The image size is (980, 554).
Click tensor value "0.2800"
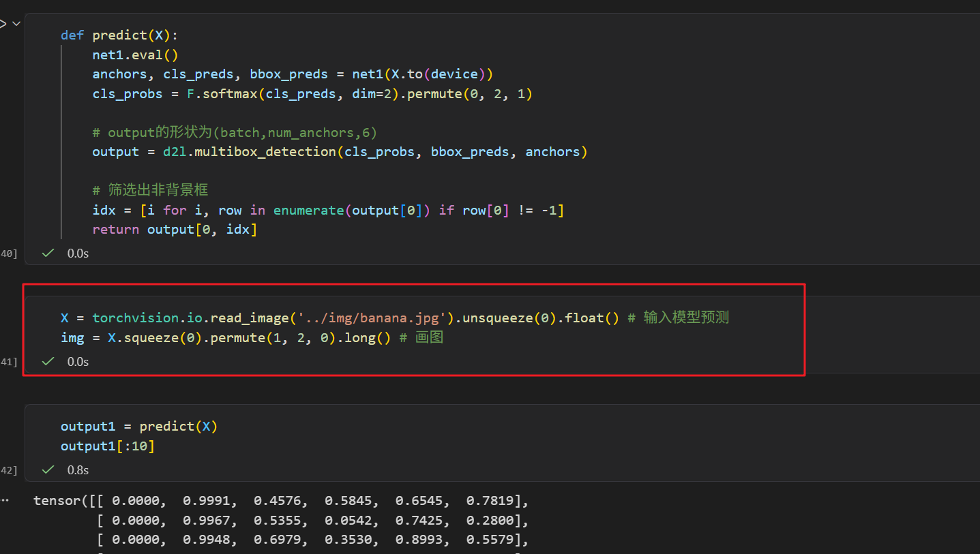point(490,521)
